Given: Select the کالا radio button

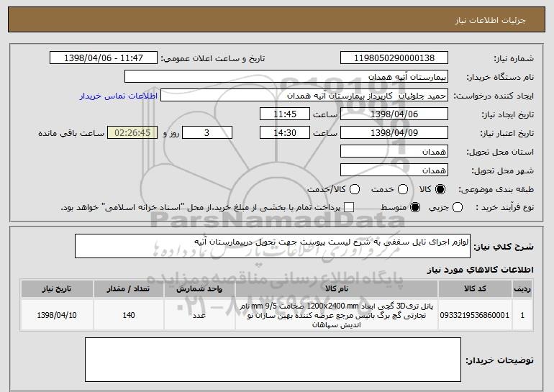Looking at the screenshot, I should [x=440, y=189].
